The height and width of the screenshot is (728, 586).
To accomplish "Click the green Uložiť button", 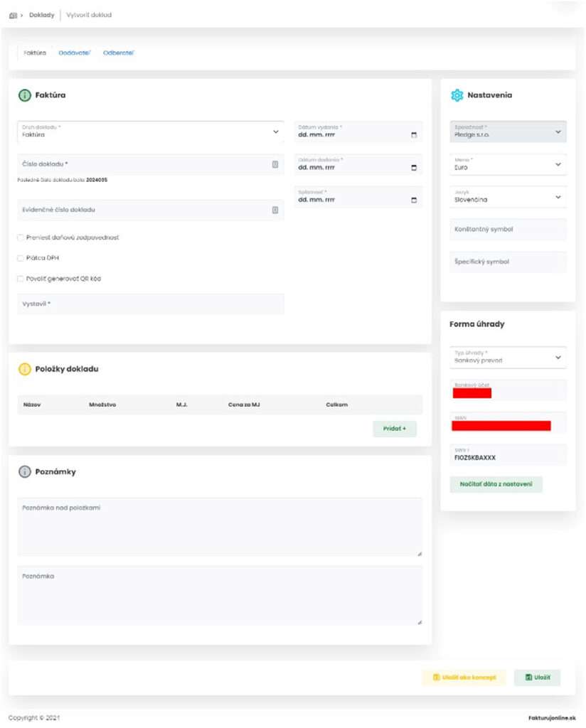I will click(537, 678).
